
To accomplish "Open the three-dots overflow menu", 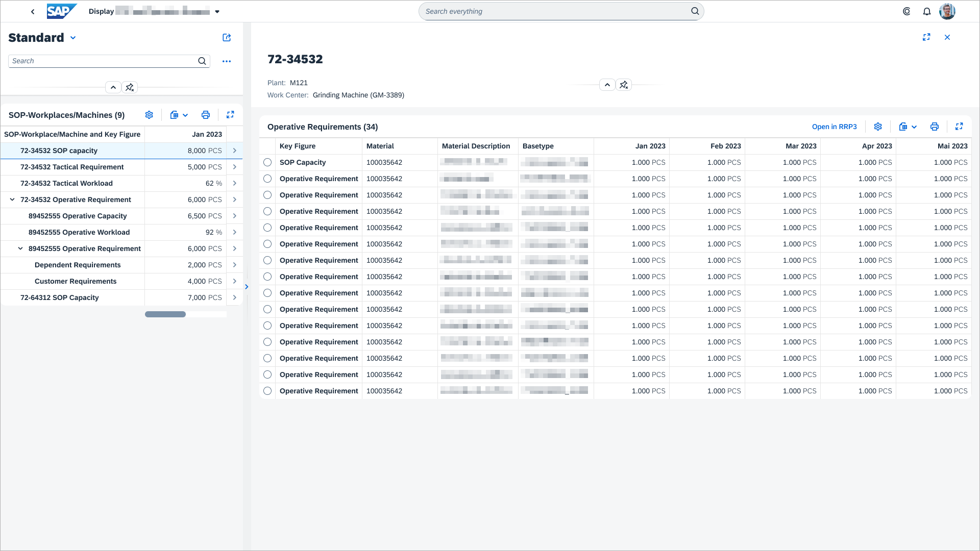I will [227, 61].
